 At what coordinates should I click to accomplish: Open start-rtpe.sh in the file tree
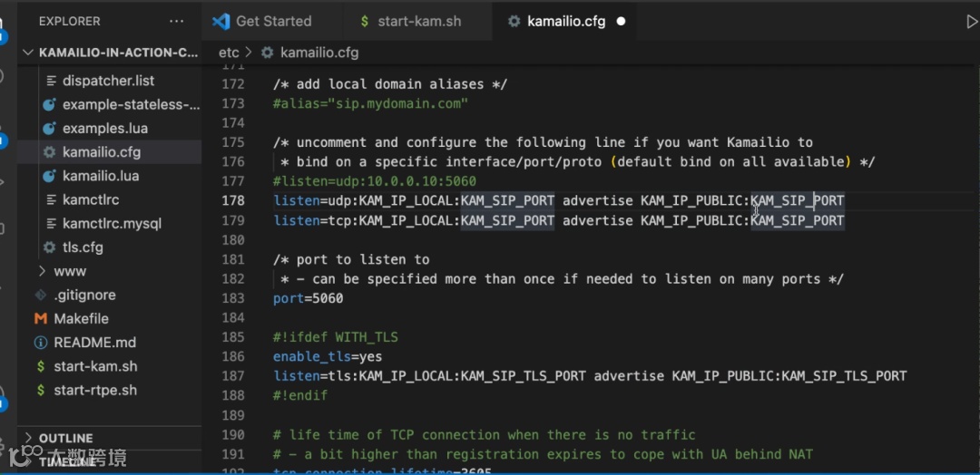pyautogui.click(x=95, y=390)
